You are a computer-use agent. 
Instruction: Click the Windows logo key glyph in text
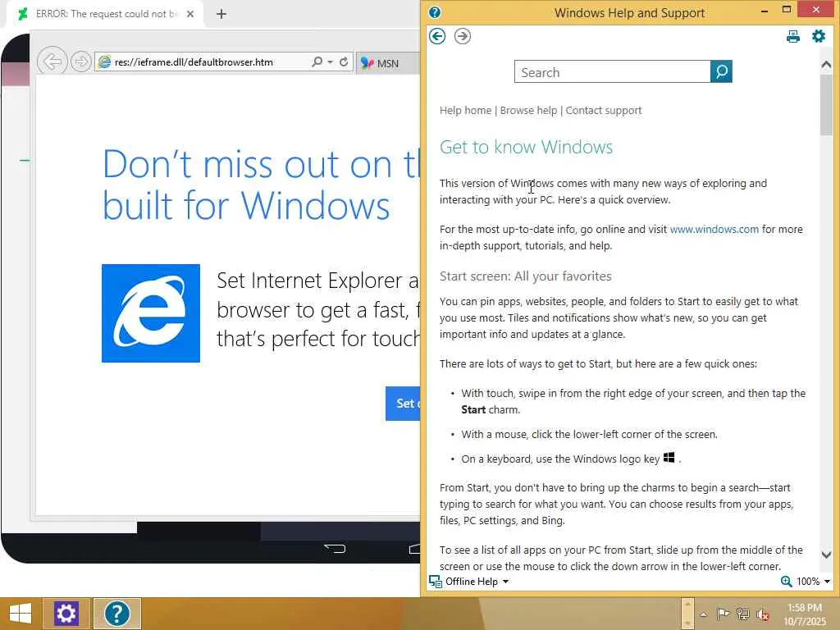[669, 458]
